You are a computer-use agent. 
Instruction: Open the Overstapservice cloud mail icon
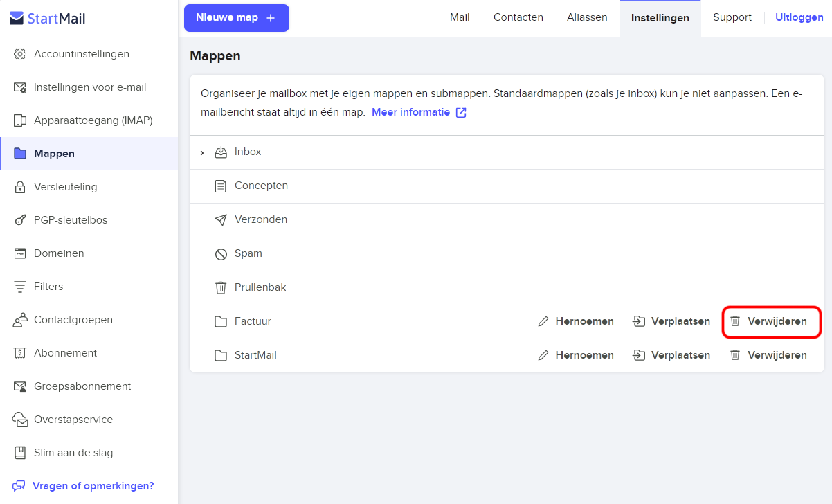[x=21, y=420]
